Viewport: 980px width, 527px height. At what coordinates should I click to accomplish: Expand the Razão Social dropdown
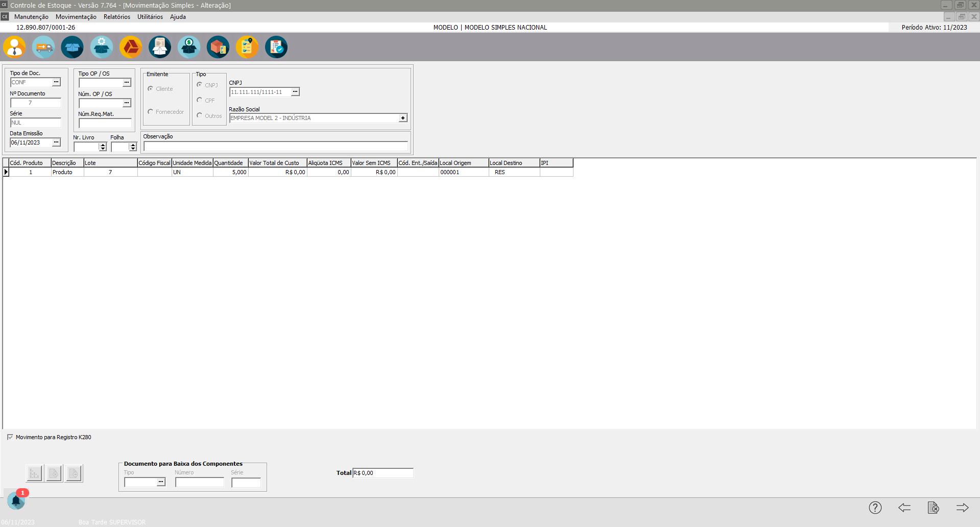pyautogui.click(x=403, y=118)
